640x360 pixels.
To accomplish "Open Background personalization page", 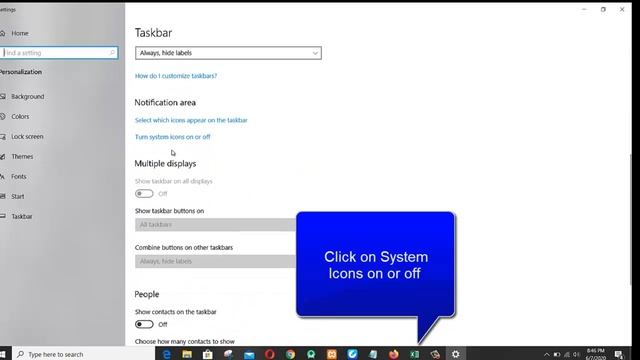I will coord(27,97).
